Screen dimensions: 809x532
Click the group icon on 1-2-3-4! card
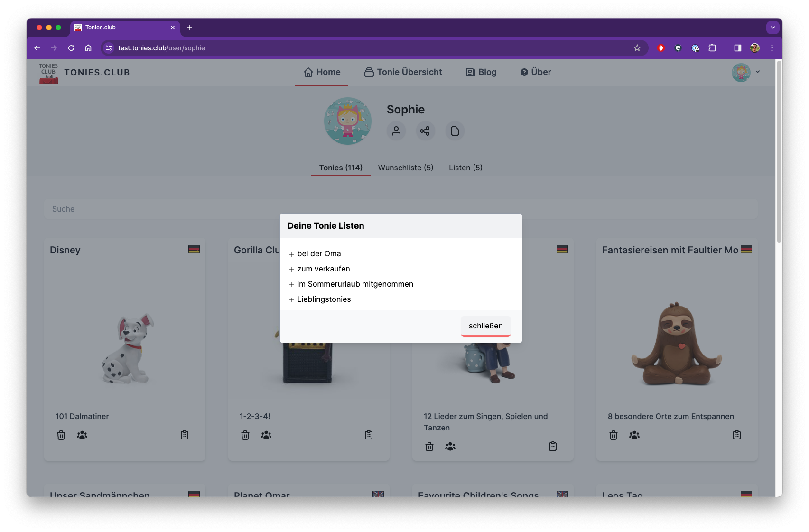266,435
